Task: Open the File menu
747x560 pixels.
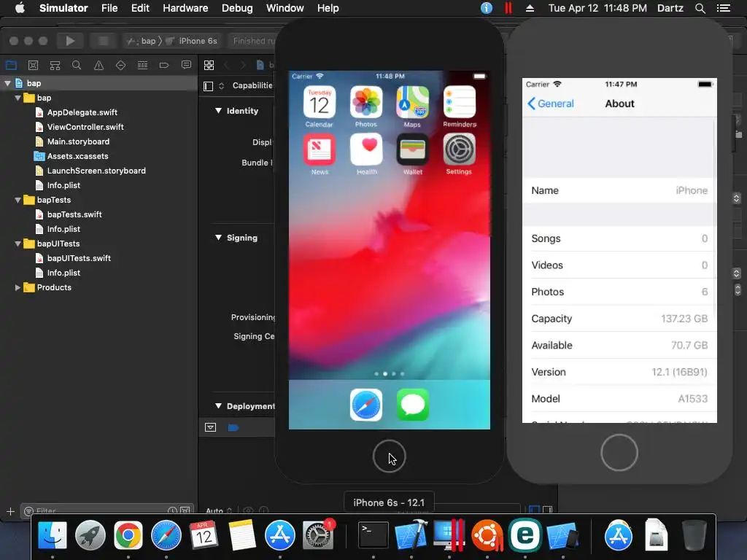Action: point(109,8)
